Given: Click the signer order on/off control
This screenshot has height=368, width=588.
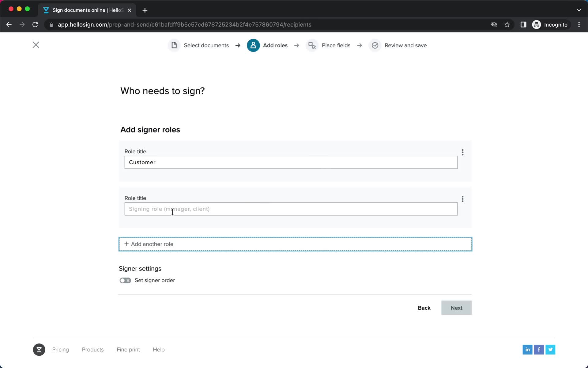Looking at the screenshot, I should (125, 280).
